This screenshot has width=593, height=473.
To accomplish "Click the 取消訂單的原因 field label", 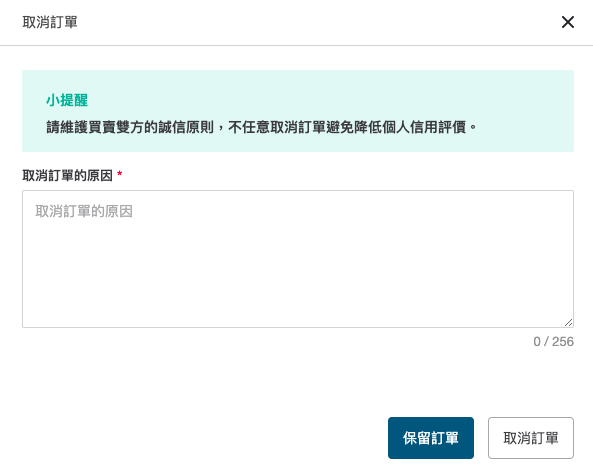I will tap(67, 175).
